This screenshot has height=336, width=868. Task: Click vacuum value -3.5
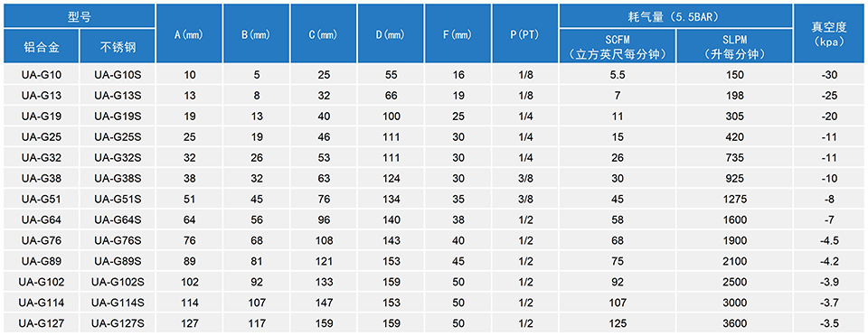coord(829,324)
